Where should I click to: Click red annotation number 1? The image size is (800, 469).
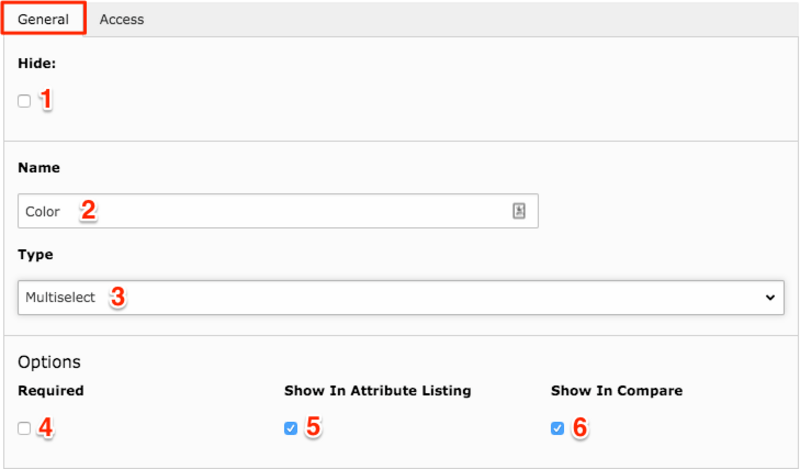point(46,99)
